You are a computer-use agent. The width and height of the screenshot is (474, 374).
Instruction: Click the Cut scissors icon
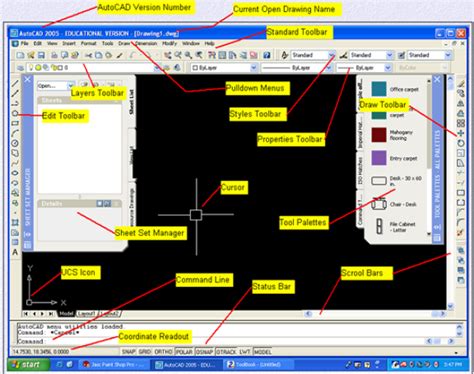tap(88, 55)
